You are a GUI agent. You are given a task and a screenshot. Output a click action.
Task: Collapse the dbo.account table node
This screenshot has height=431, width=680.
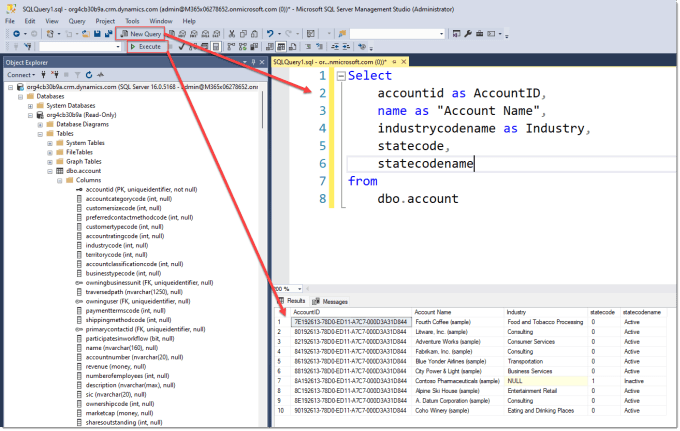pyautogui.click(x=50, y=171)
